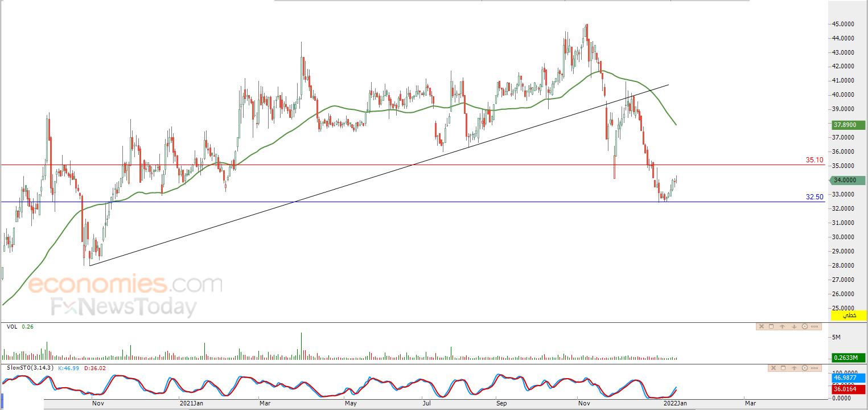The height and width of the screenshot is (410, 868).
Task: Maximize the SlowSTO indicator panel
Action: point(783,368)
